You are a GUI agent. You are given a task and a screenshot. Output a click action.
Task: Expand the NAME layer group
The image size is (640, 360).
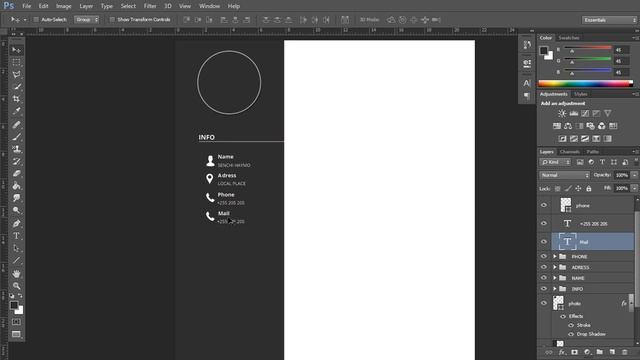coord(555,278)
